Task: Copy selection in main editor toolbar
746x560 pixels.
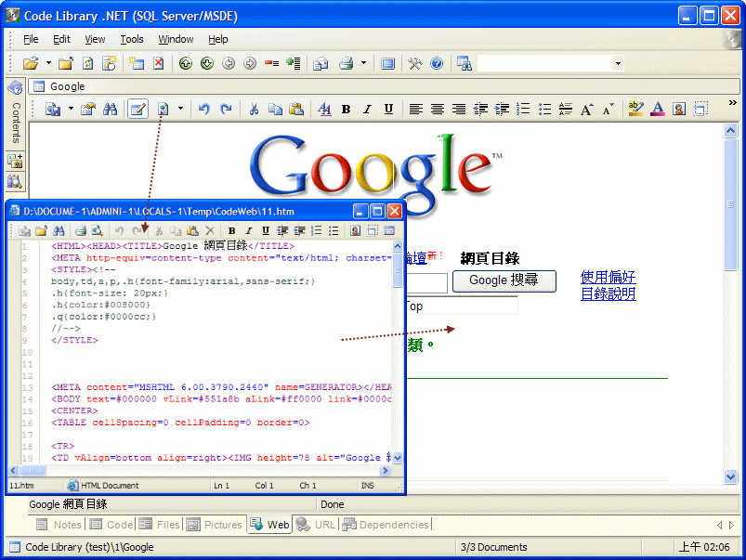Action: (x=275, y=109)
